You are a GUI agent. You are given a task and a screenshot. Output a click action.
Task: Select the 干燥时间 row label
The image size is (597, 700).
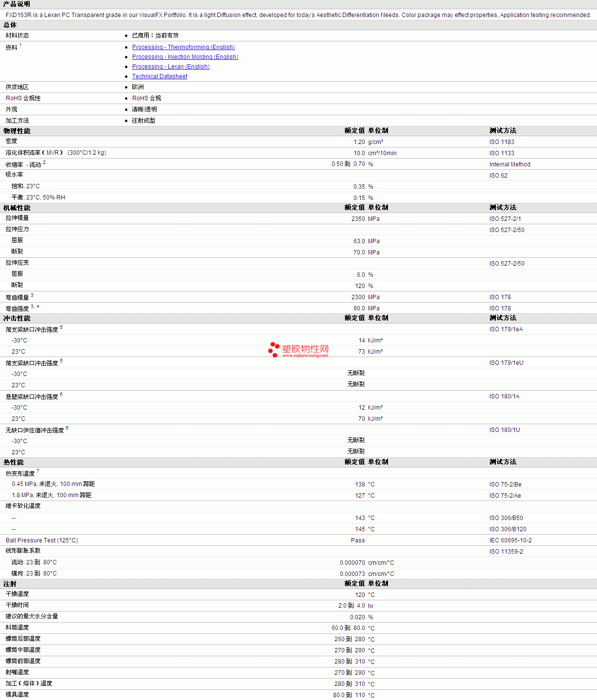[17, 605]
